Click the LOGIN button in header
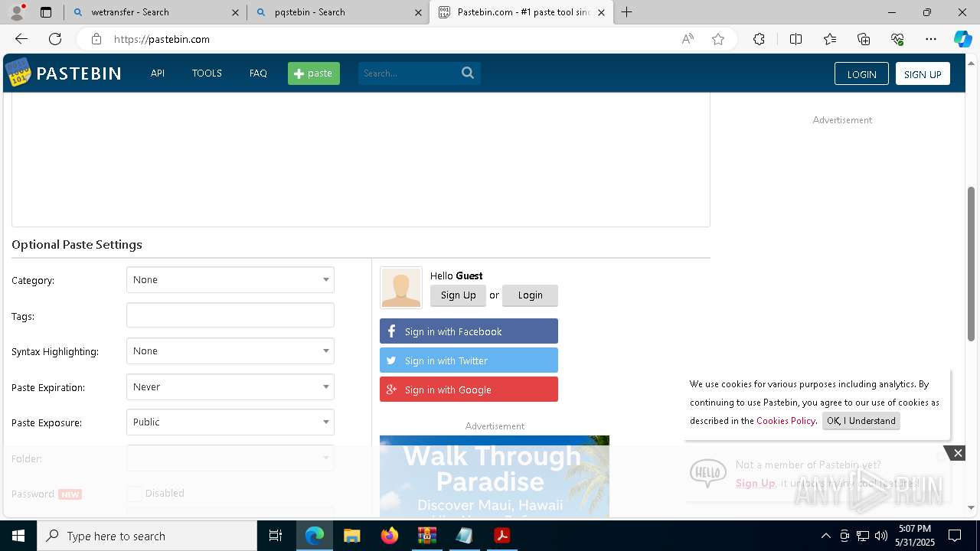 pos(861,73)
